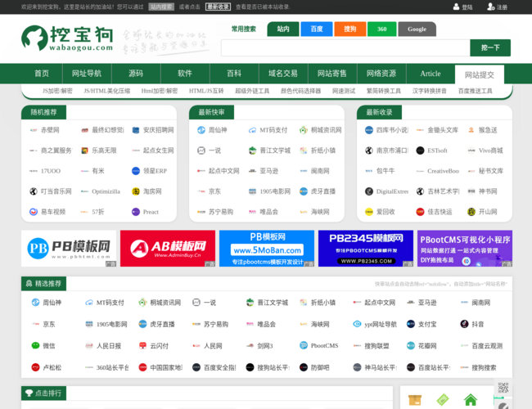Open Article in the main menu
This screenshot has height=409, width=532.
(431, 74)
